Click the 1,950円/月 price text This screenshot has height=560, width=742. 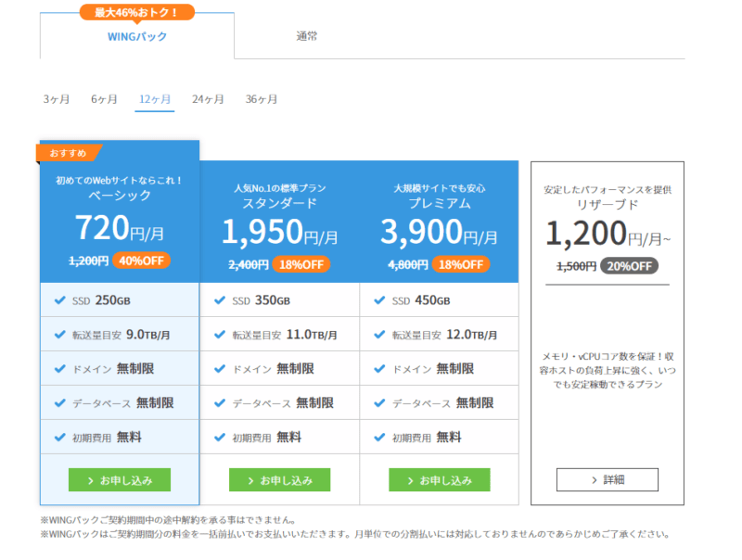[280, 232]
